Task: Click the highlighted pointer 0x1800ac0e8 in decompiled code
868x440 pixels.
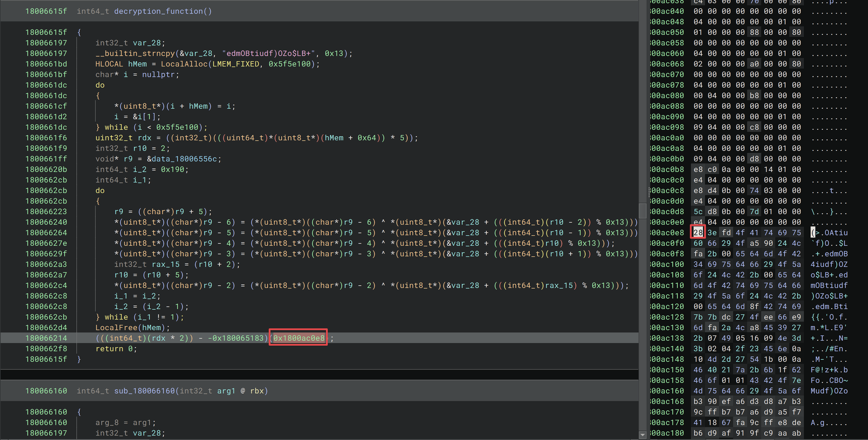Action: click(298, 338)
